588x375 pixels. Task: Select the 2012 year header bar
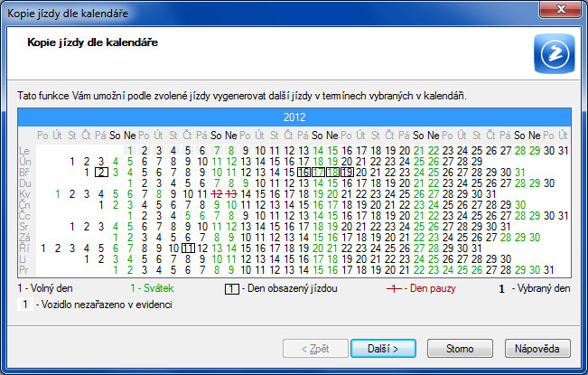294,117
